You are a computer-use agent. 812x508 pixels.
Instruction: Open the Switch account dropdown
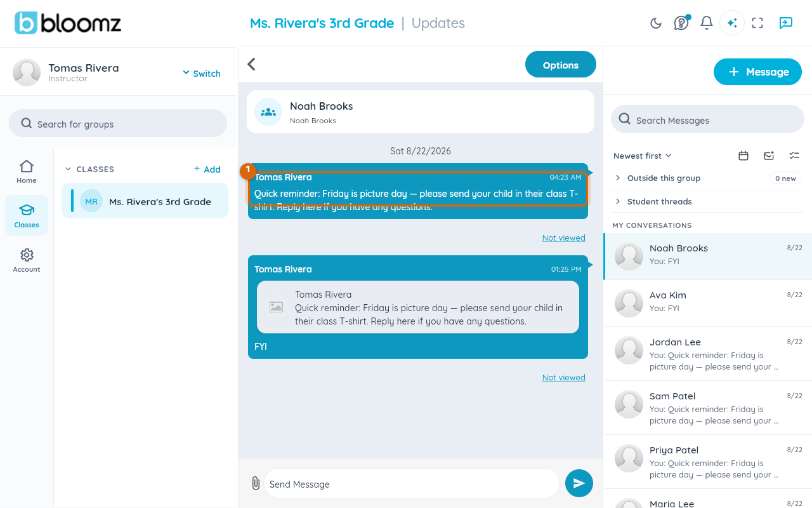(202, 73)
